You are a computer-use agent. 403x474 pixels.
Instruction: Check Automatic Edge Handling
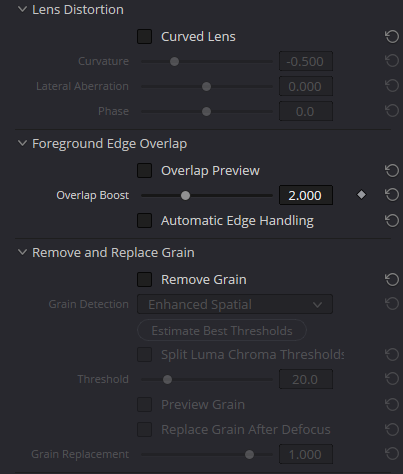tap(145, 221)
